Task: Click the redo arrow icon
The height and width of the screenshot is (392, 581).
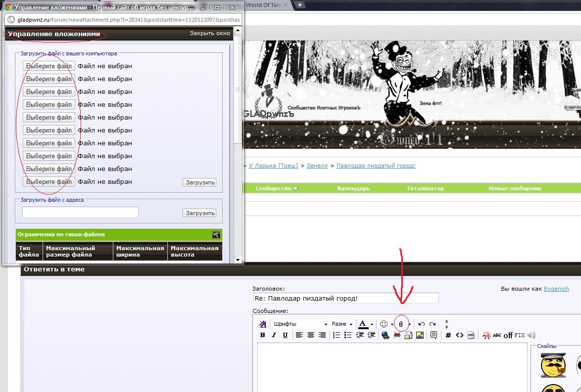Action: point(433,324)
